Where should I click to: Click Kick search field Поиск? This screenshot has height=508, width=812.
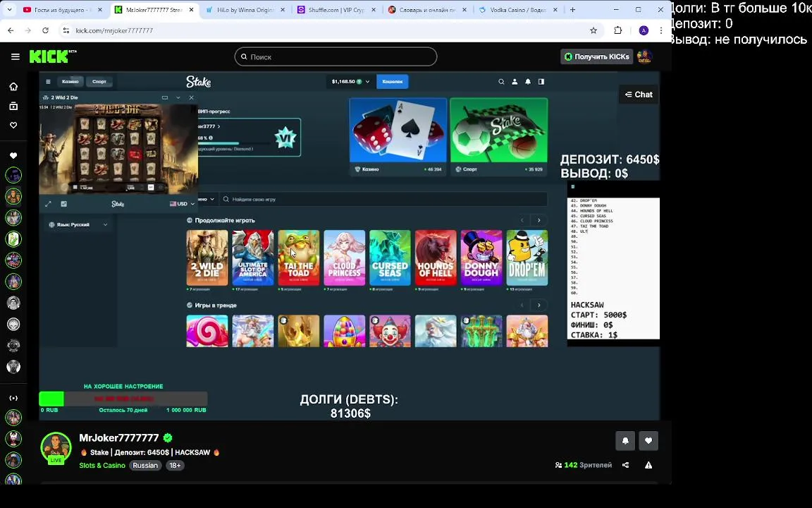pyautogui.click(x=336, y=56)
